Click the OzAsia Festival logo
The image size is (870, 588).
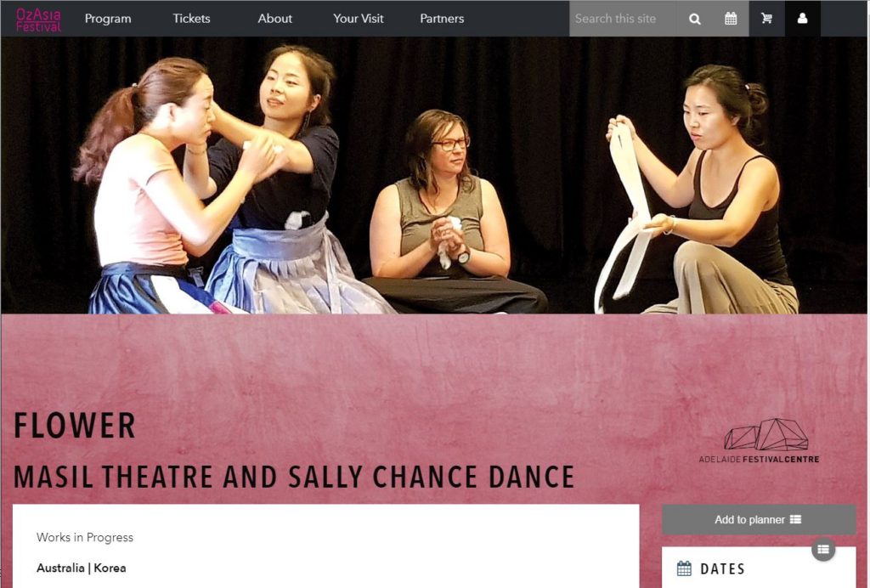(x=38, y=19)
